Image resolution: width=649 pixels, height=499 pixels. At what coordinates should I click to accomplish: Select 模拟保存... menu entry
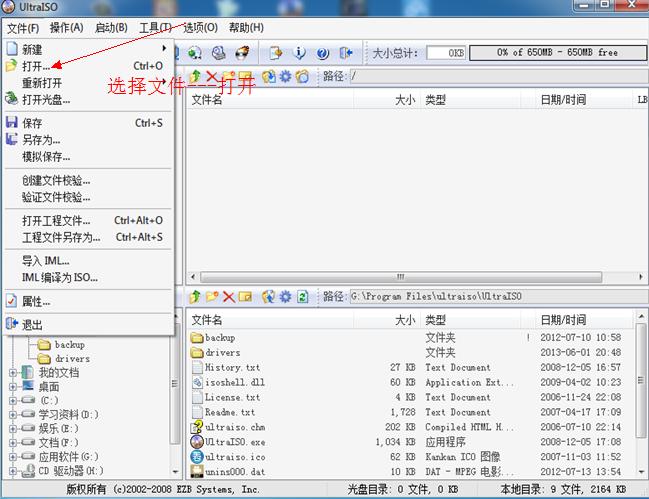(x=88, y=157)
